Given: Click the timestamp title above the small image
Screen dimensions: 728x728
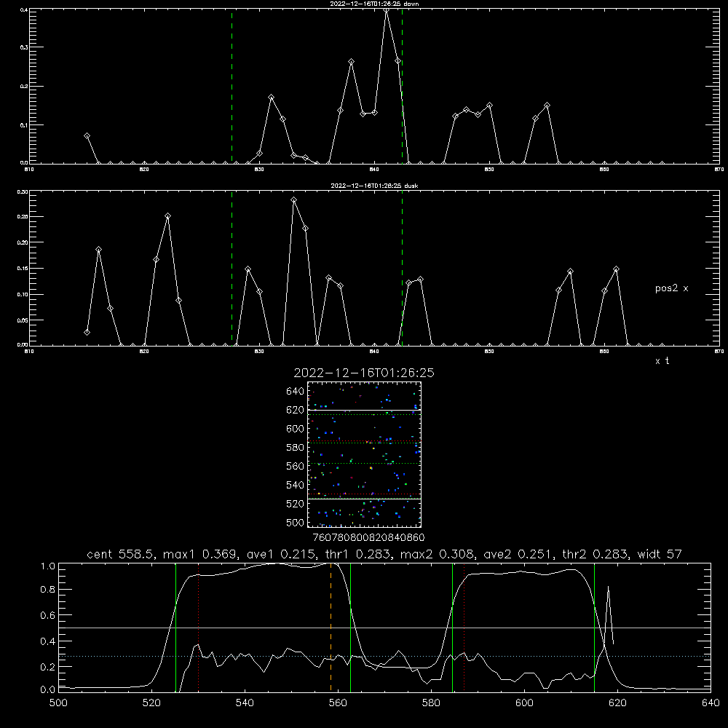Looking at the screenshot, I should tap(364, 373).
